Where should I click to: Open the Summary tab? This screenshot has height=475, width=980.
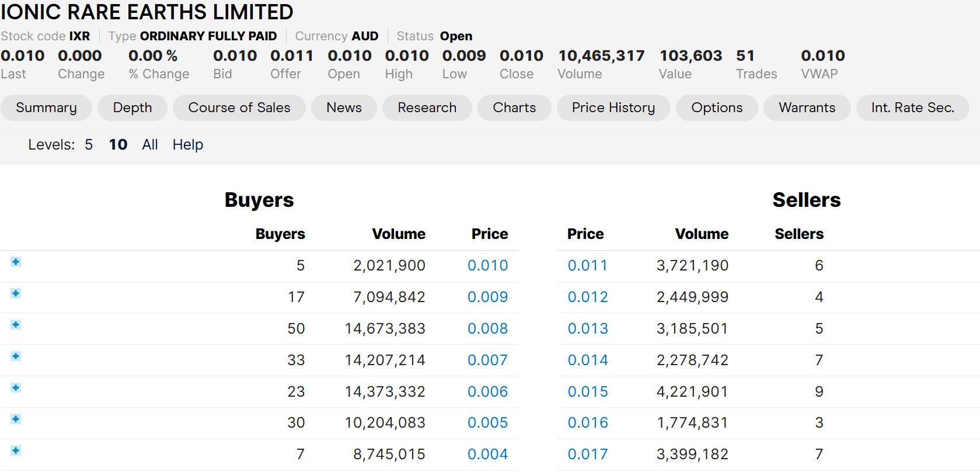tap(46, 108)
